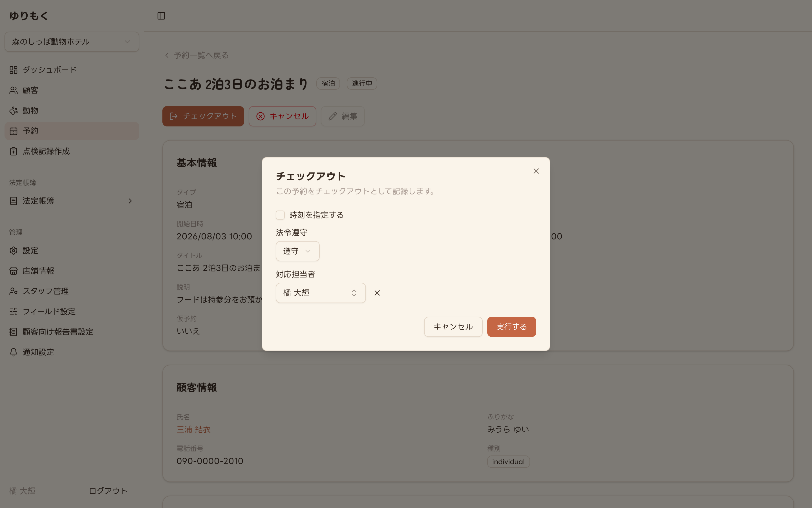812x508 pixels.
Task: Click the page チェックアウト button
Action: point(203,116)
